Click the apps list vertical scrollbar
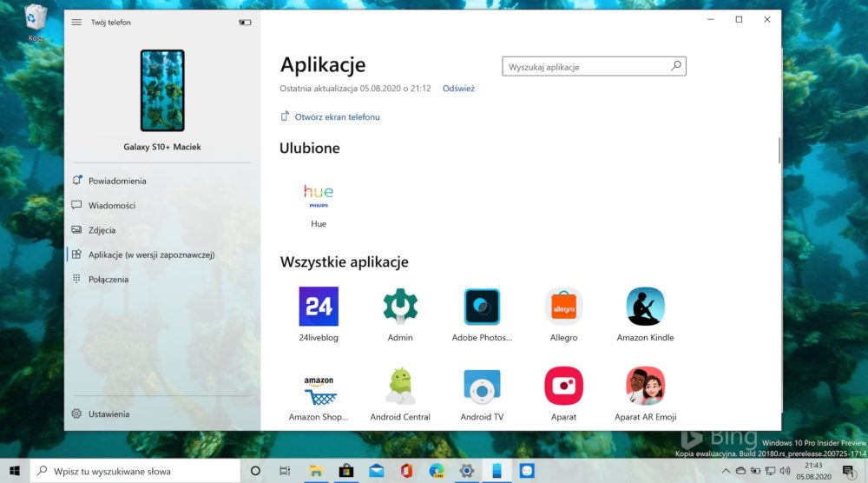Viewport: 868px width, 483px height. tap(779, 150)
